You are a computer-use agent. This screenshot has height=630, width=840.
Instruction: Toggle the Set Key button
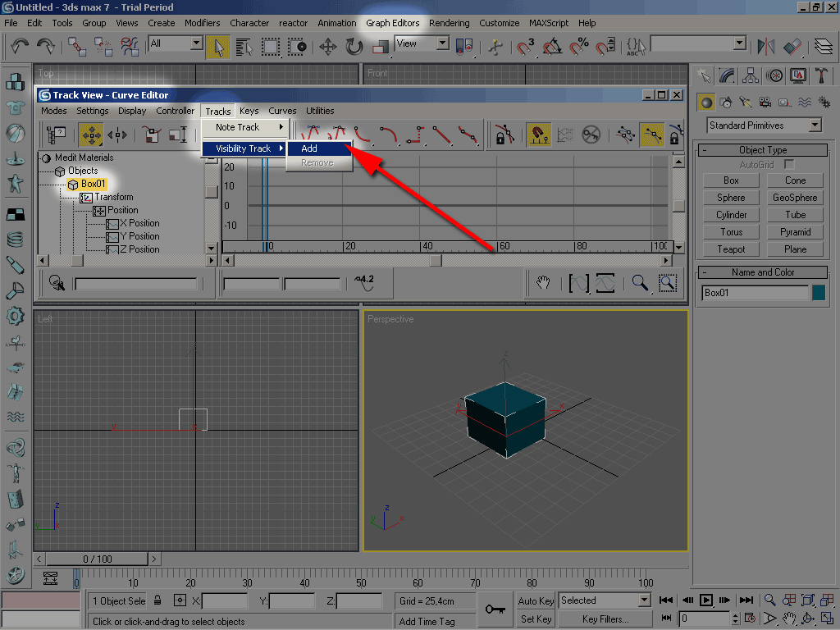(536, 619)
